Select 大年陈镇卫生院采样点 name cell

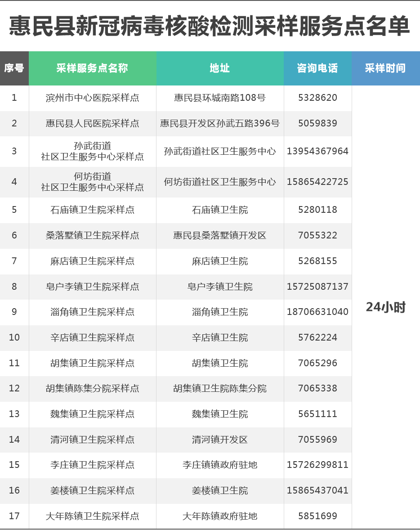point(92,516)
